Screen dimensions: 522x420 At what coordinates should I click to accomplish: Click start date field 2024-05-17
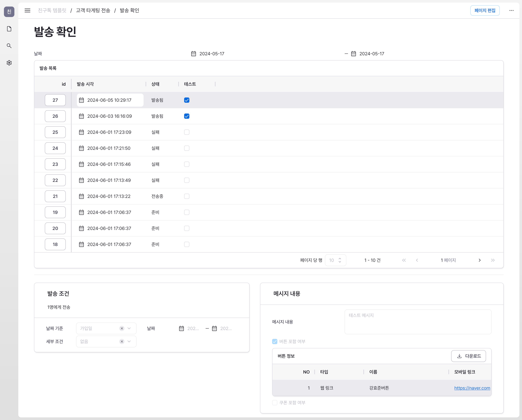212,54
